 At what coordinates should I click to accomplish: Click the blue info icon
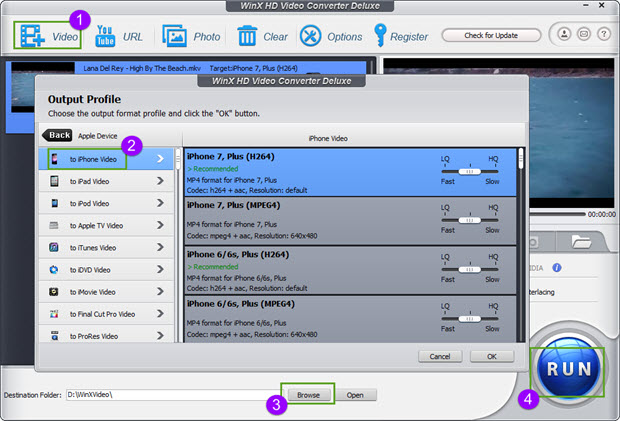[x=557, y=268]
